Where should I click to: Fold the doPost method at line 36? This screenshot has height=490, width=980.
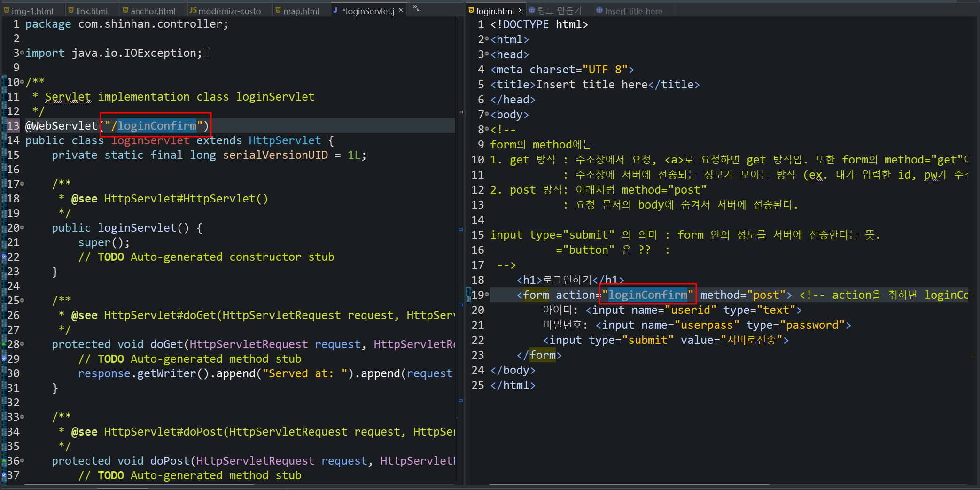(22, 461)
